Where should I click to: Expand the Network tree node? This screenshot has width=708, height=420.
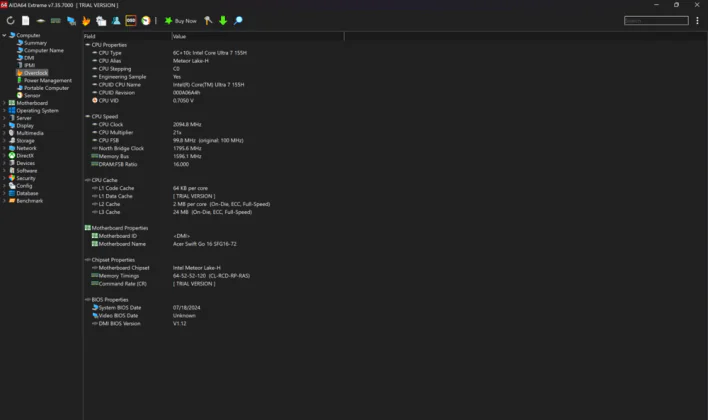[4, 148]
